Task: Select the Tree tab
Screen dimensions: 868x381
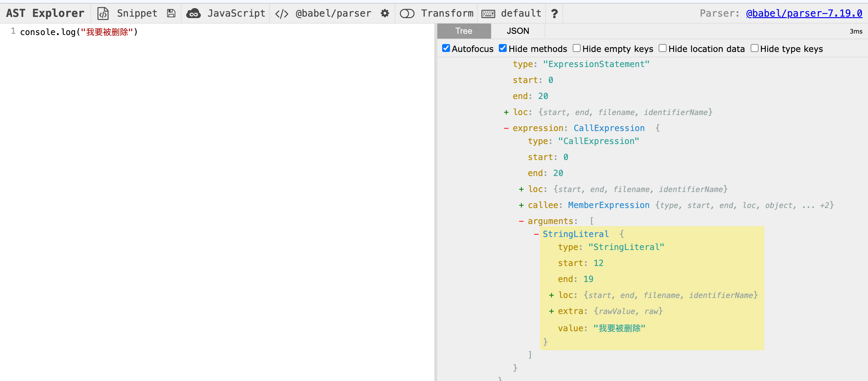Action: (464, 31)
